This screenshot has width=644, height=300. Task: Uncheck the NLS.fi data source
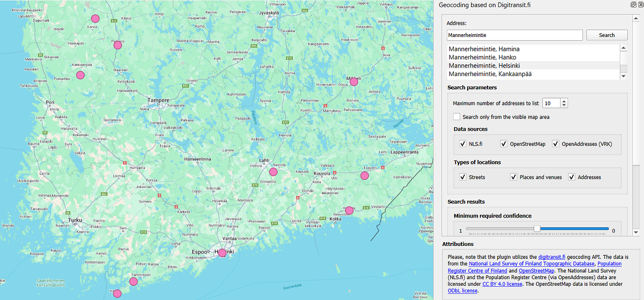coord(462,143)
